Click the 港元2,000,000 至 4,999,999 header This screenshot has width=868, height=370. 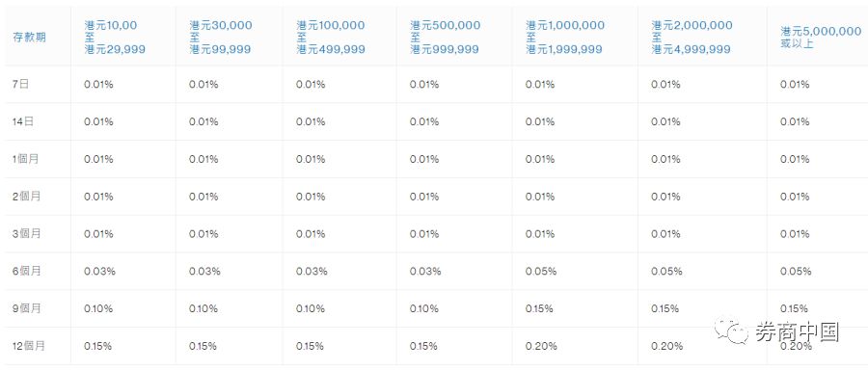692,37
